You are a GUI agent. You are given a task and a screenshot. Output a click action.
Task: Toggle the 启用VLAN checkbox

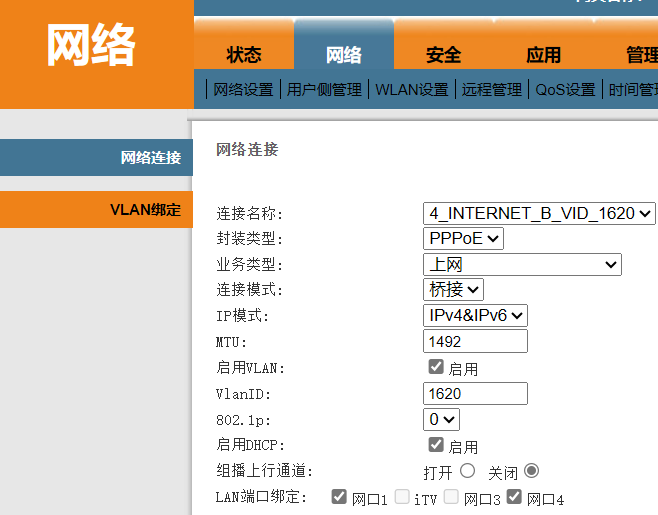pos(436,368)
